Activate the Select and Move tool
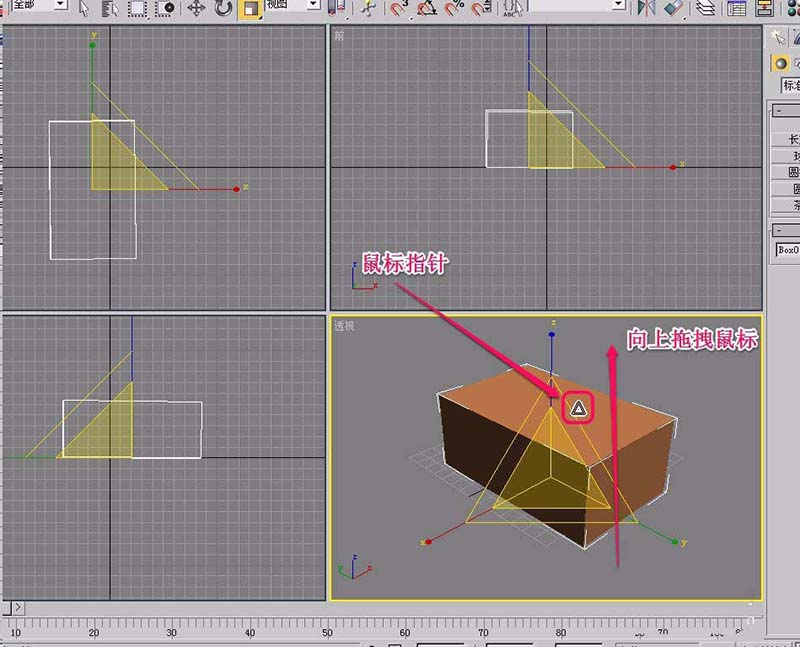800x647 pixels. pos(196,8)
